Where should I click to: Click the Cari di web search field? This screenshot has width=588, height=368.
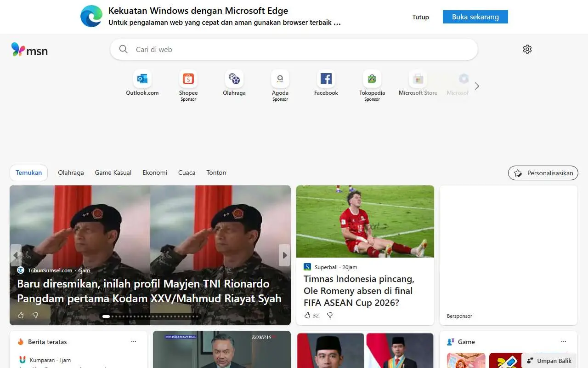(x=294, y=49)
